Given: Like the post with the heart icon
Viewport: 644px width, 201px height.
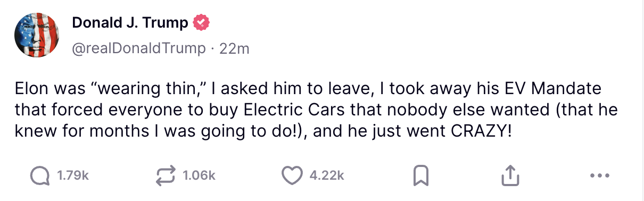Looking at the screenshot, I should click(x=292, y=175).
